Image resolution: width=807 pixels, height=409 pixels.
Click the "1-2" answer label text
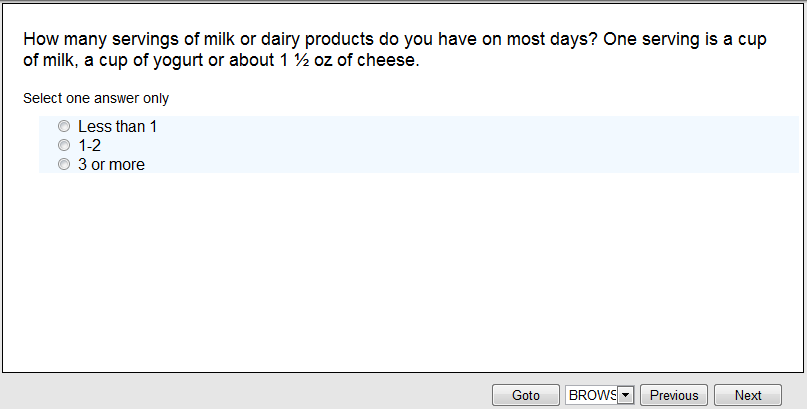pyautogui.click(x=89, y=146)
